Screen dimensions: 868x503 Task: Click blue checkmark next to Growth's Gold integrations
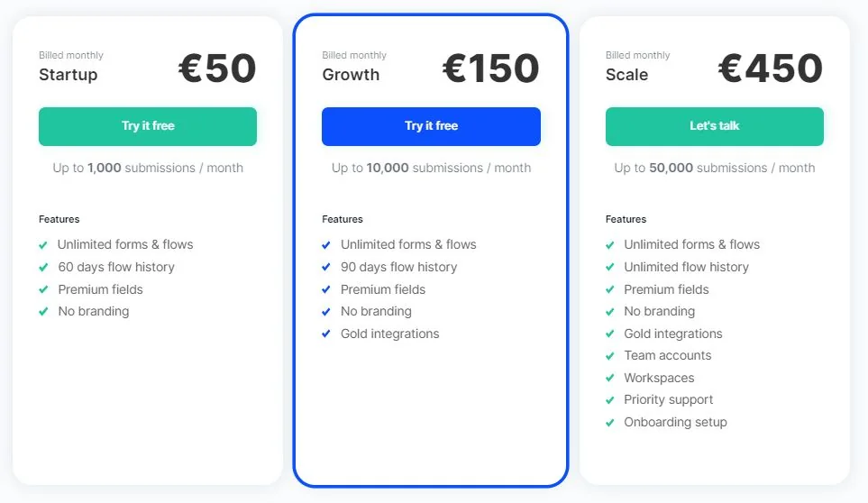coord(326,334)
